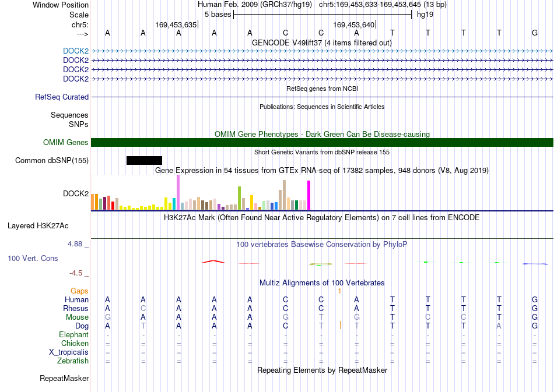
Task: Click the light-blue DOCK2 transcript label
Action: [x=76, y=51]
